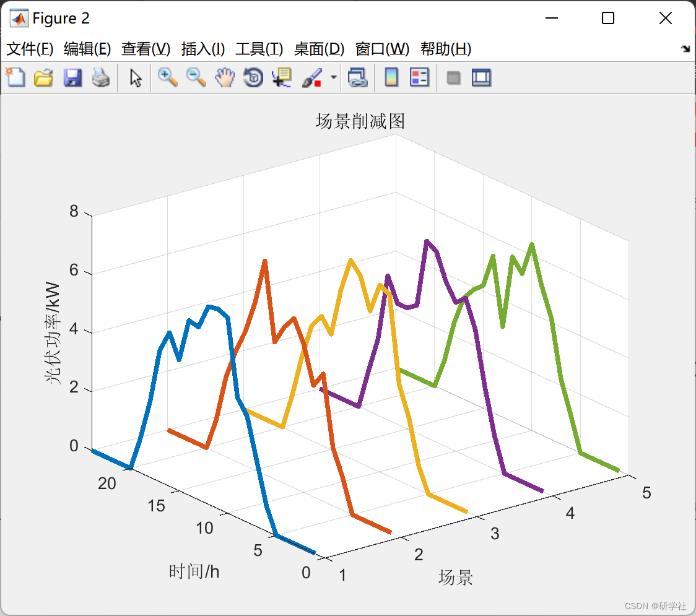696x616 pixels.
Task: Activate the Rotate 3D tool
Action: (x=253, y=77)
